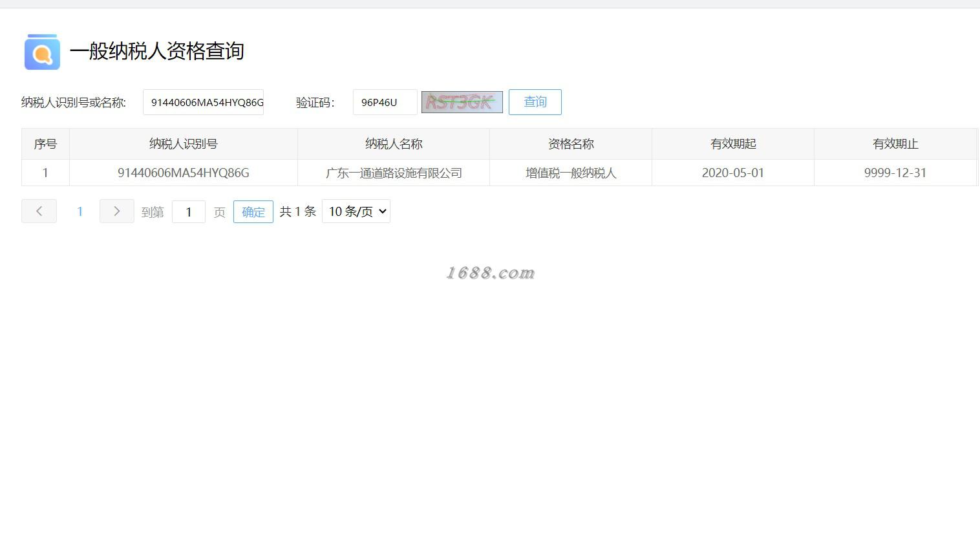980x543 pixels.
Task: Click the 查询 search button
Action: 535,102
